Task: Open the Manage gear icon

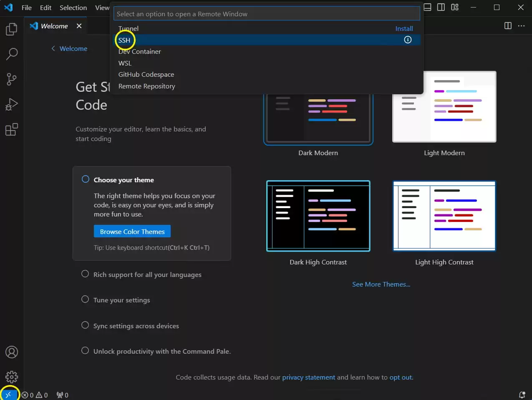Action: [12, 377]
